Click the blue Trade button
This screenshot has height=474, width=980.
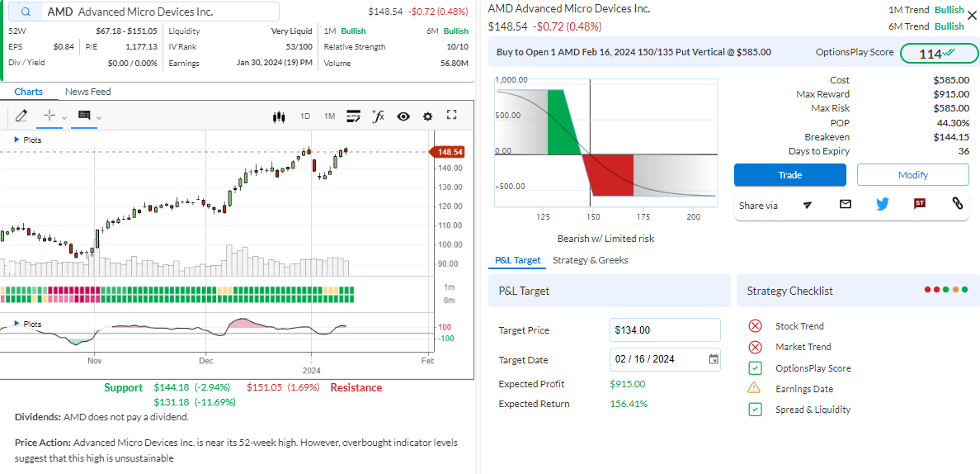click(790, 175)
